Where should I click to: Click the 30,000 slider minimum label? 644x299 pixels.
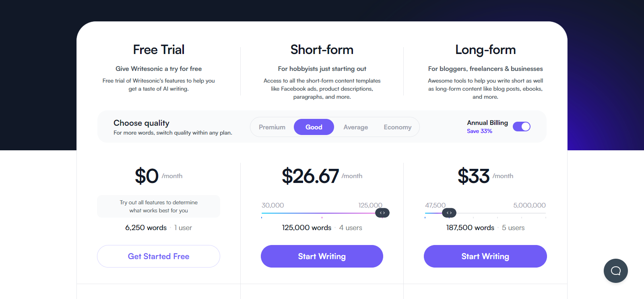[273, 205]
